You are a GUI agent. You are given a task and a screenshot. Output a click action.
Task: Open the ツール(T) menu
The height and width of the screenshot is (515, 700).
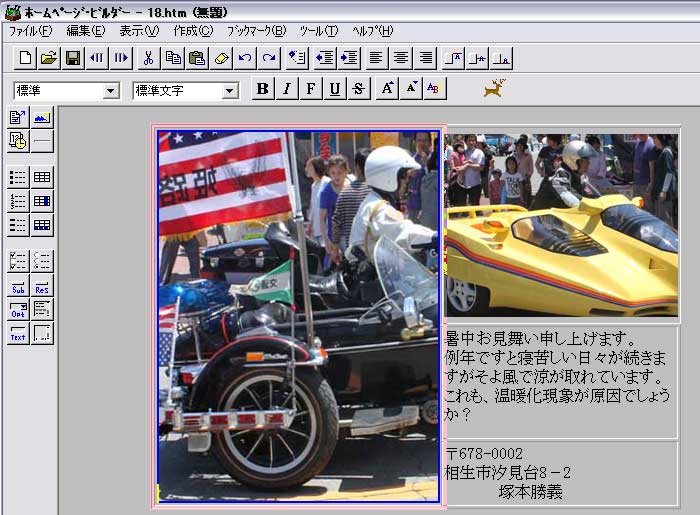click(x=318, y=31)
